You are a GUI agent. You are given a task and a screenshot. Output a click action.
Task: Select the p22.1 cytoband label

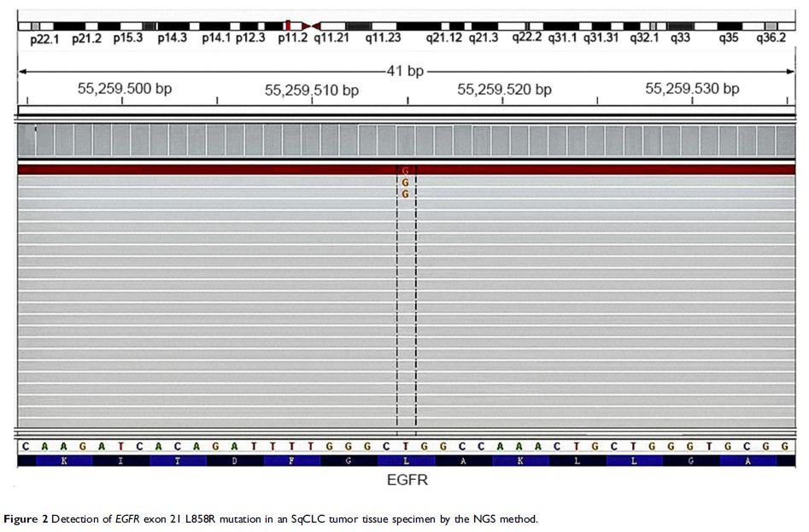click(x=45, y=38)
